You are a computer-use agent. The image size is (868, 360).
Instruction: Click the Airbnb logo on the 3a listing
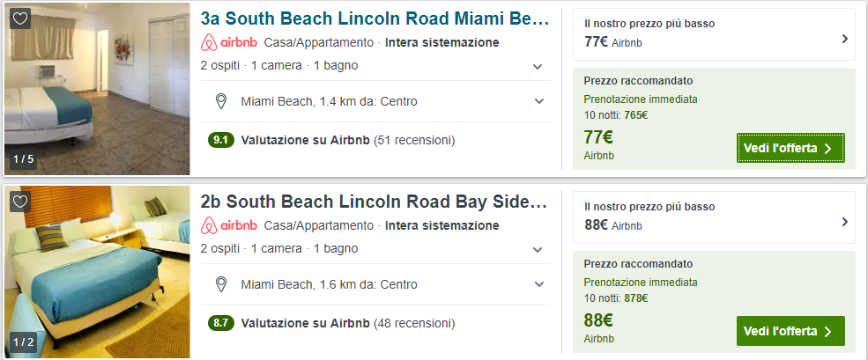click(x=228, y=42)
